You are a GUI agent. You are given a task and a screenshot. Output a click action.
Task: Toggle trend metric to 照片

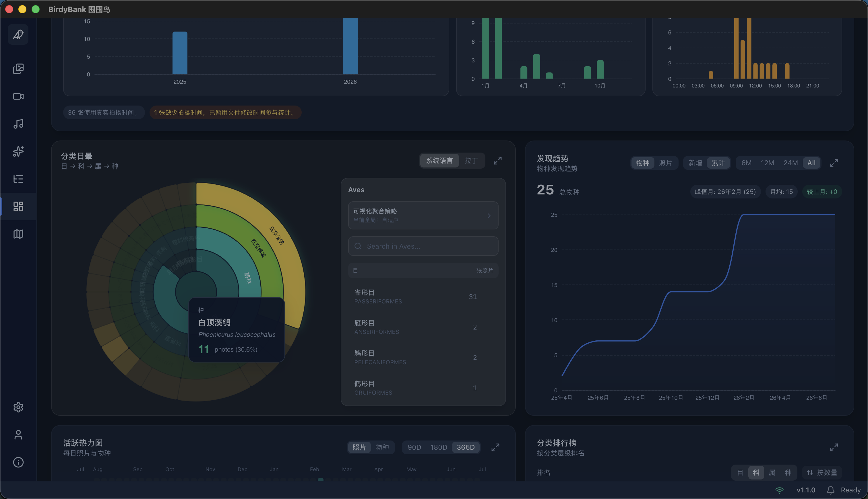(665, 163)
